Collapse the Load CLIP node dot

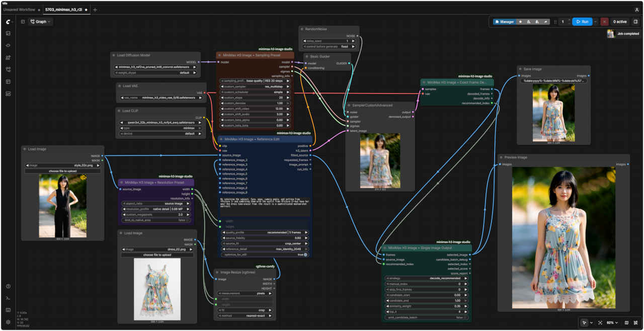(x=119, y=111)
